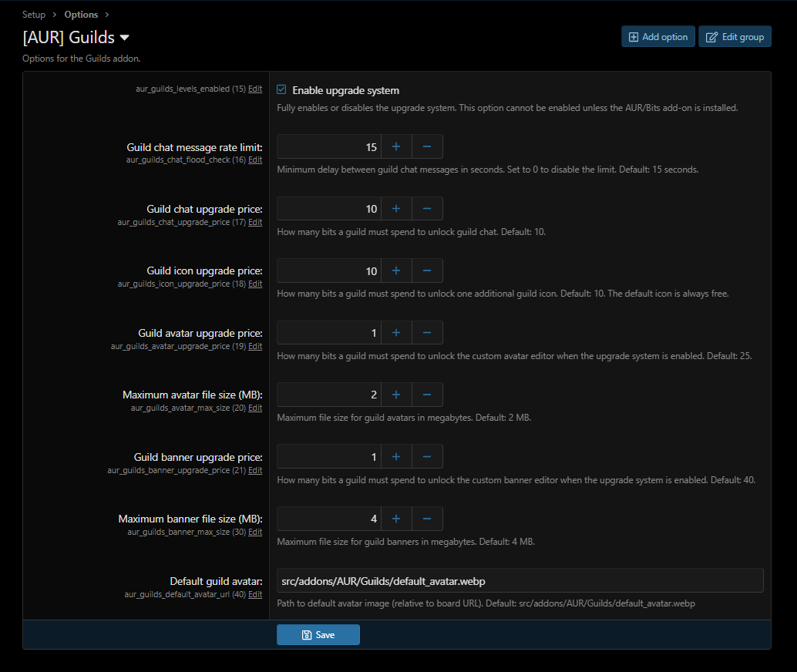The width and height of the screenshot is (797, 672).
Task: Click 'Options for the Guilds addon.' text
Action: (x=82, y=59)
